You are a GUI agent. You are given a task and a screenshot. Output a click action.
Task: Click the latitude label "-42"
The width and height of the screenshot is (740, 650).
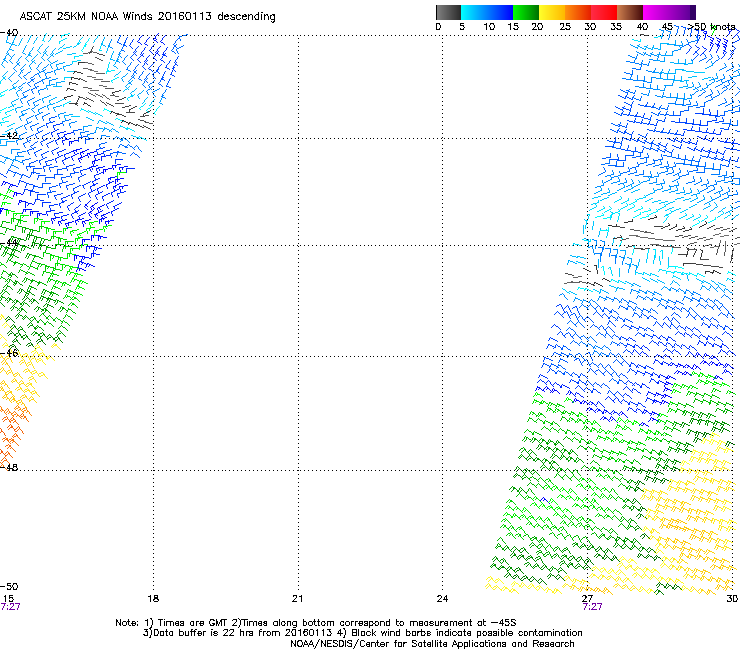coord(9,135)
